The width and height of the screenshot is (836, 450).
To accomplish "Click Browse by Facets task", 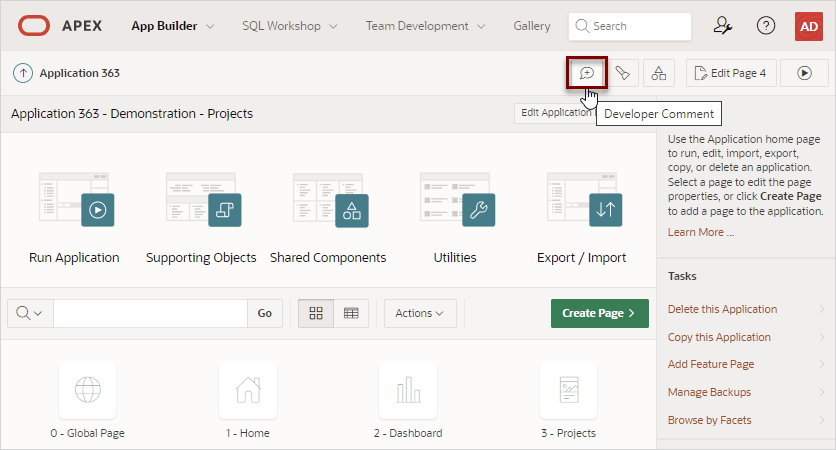I will [709, 420].
